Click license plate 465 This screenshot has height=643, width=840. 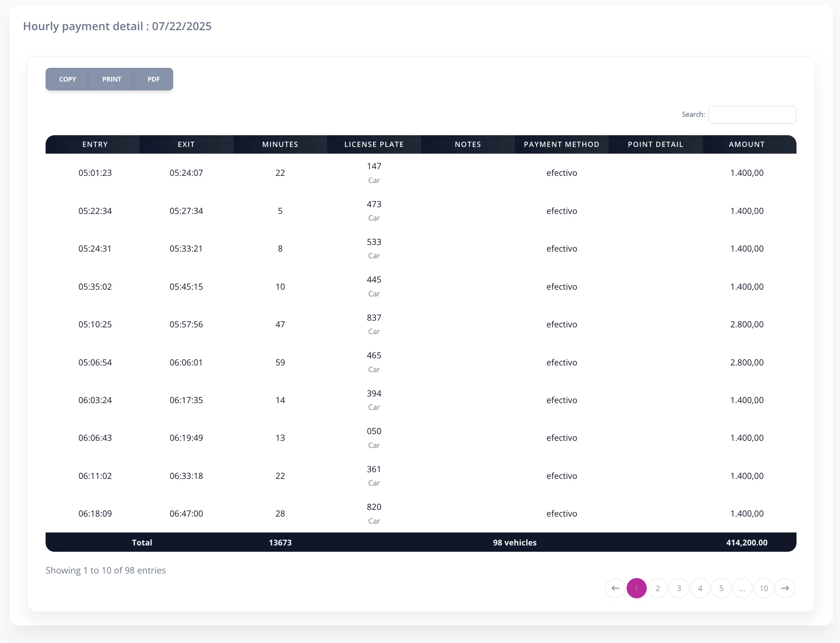coord(374,355)
